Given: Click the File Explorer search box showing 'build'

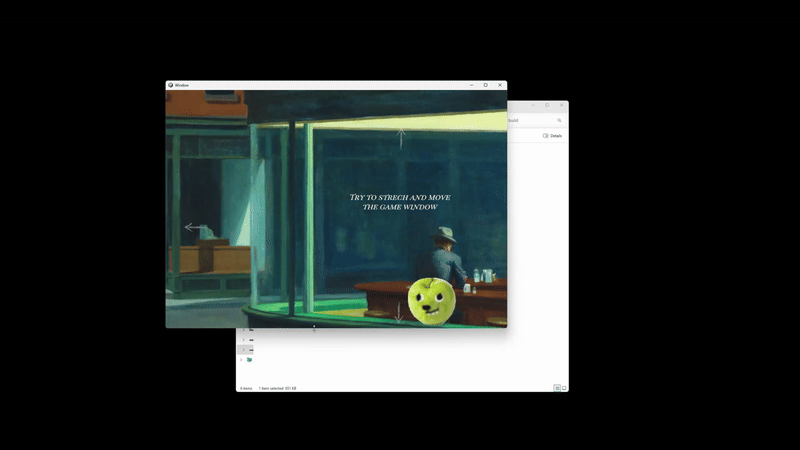Looking at the screenshot, I should (536, 120).
